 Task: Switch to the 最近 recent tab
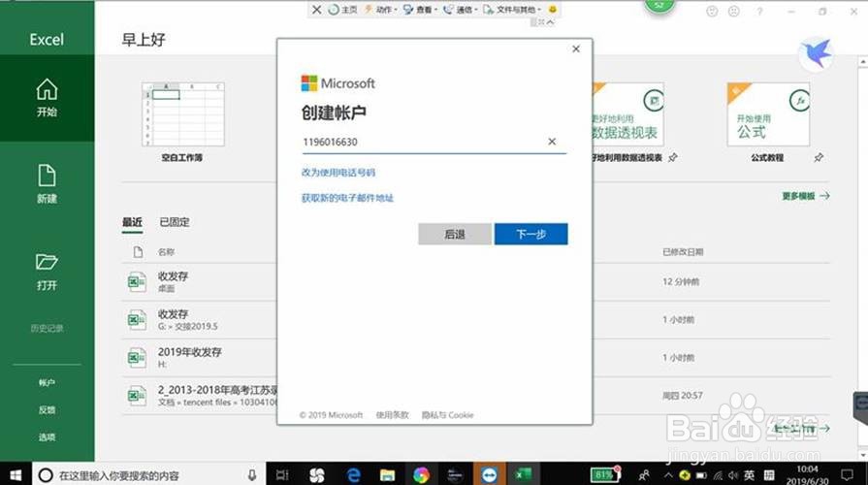(x=132, y=222)
